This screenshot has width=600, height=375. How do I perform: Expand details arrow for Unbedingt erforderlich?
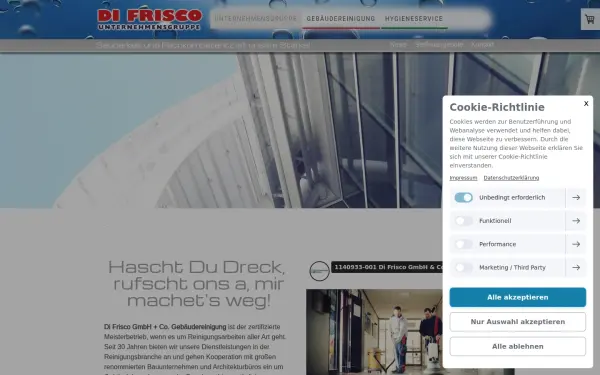coord(576,197)
